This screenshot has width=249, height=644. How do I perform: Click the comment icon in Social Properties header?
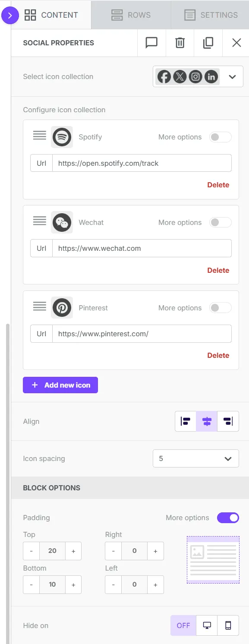pos(151,43)
